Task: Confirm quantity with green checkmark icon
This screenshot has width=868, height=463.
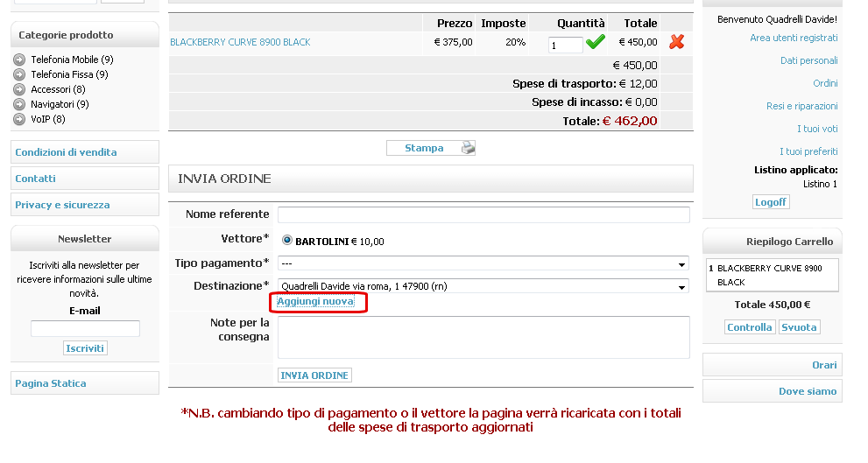Action: (x=595, y=42)
